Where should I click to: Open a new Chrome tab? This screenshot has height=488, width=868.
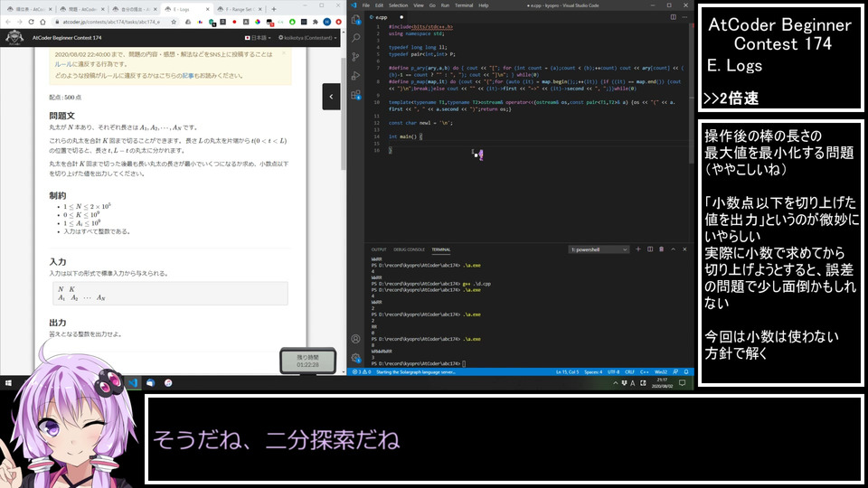click(x=273, y=9)
